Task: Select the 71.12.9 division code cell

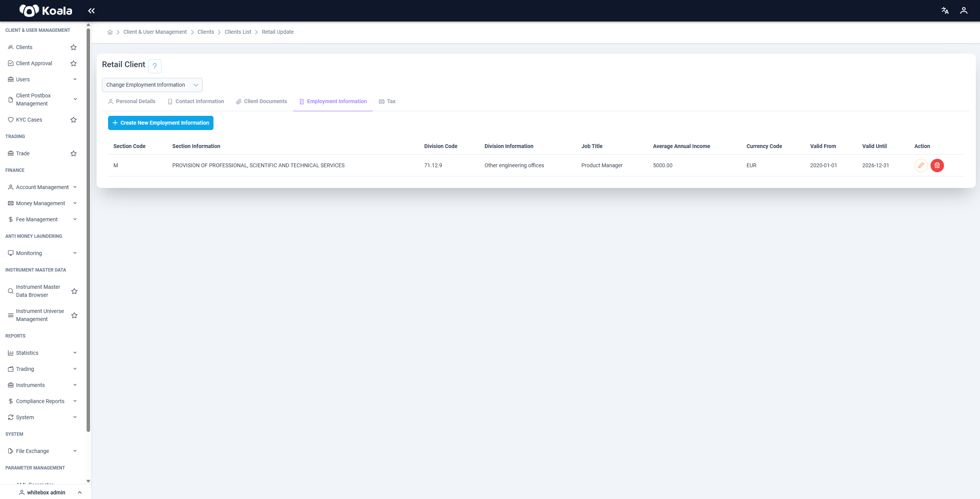Action: click(433, 165)
